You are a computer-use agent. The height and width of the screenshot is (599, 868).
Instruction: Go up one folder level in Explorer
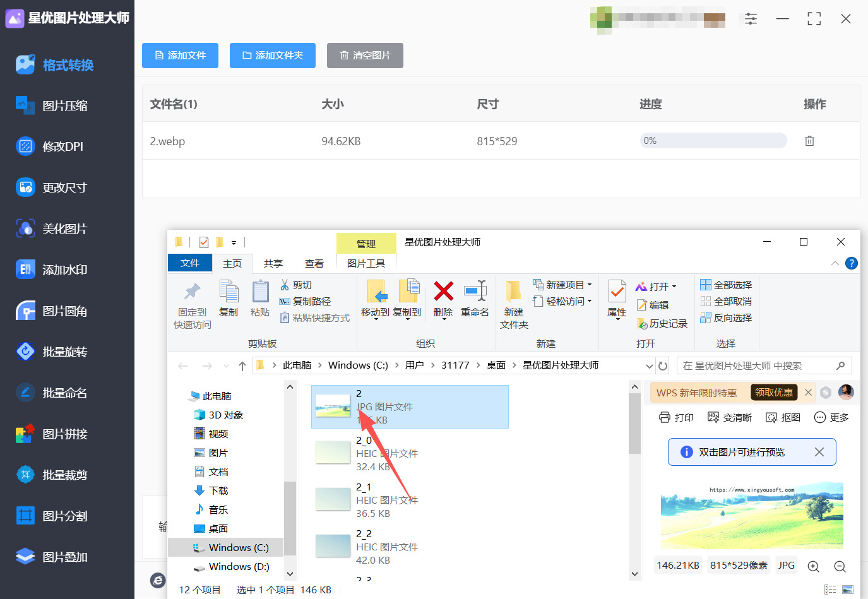pyautogui.click(x=242, y=365)
